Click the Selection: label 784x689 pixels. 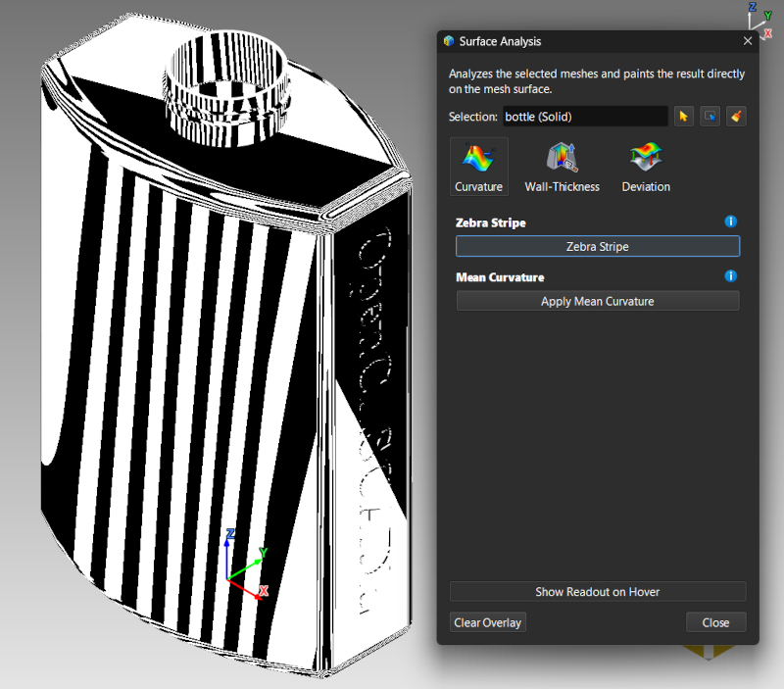pos(473,117)
